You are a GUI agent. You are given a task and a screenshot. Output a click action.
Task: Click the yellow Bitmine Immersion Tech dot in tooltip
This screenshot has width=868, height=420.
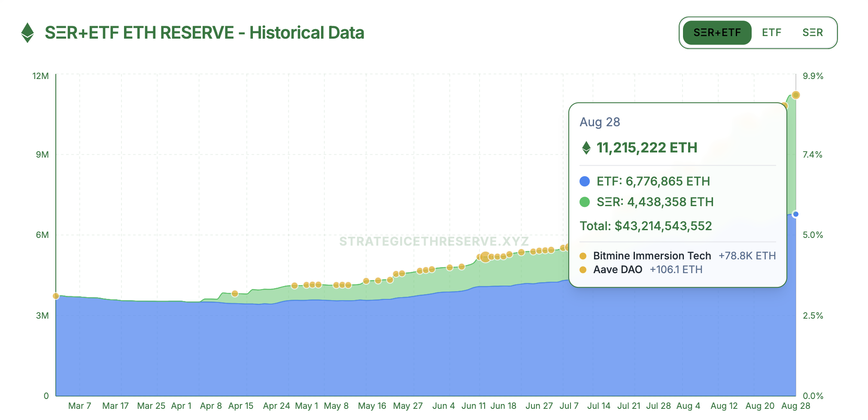[x=583, y=256]
